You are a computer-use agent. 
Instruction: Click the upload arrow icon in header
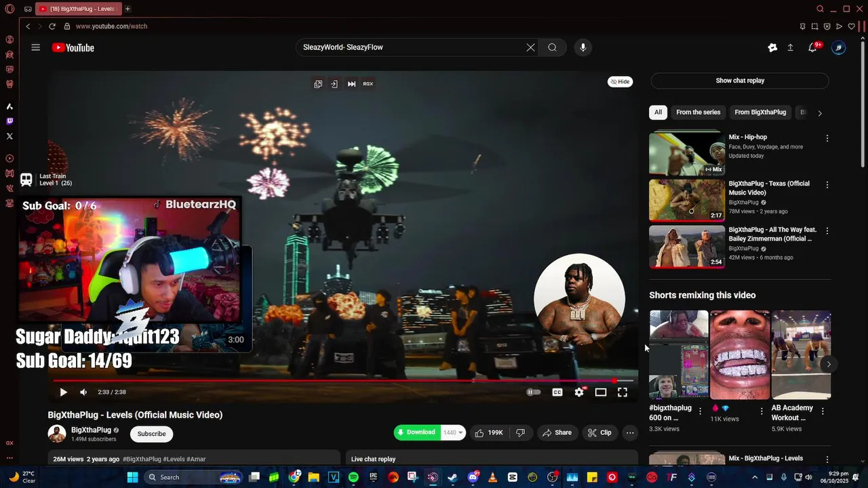tap(790, 47)
